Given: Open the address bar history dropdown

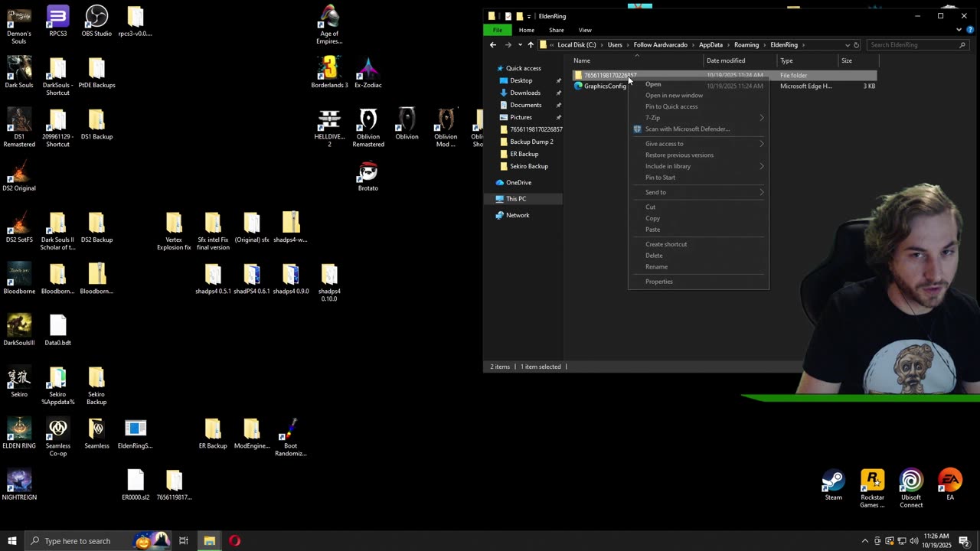Looking at the screenshot, I should tap(847, 45).
